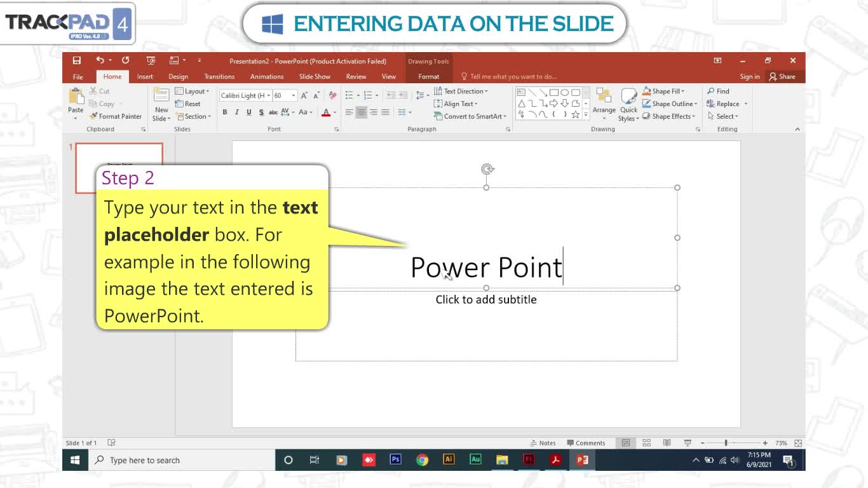Open the Transitions tab
Image resolution: width=868 pixels, height=488 pixels.
pyautogui.click(x=219, y=76)
